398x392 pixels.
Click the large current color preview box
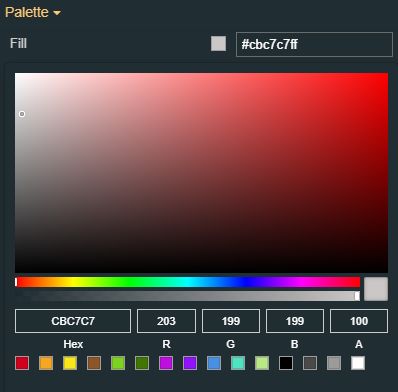(x=376, y=289)
